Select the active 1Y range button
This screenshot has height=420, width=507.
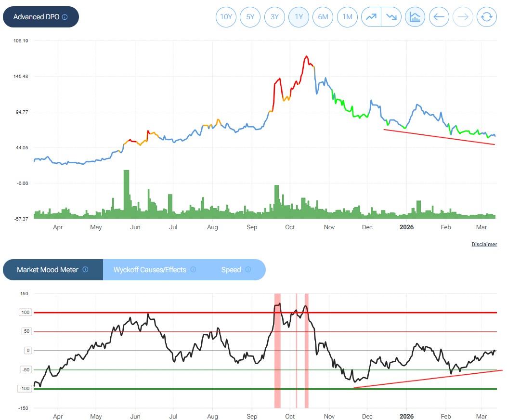[299, 17]
